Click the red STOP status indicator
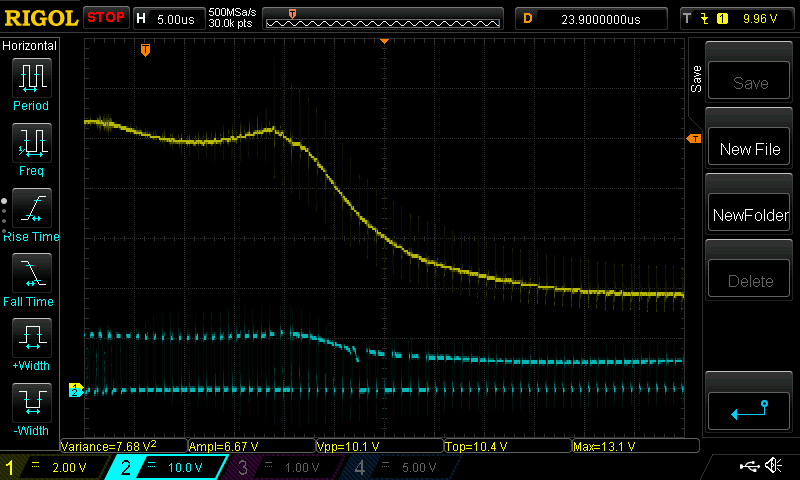 (106, 17)
